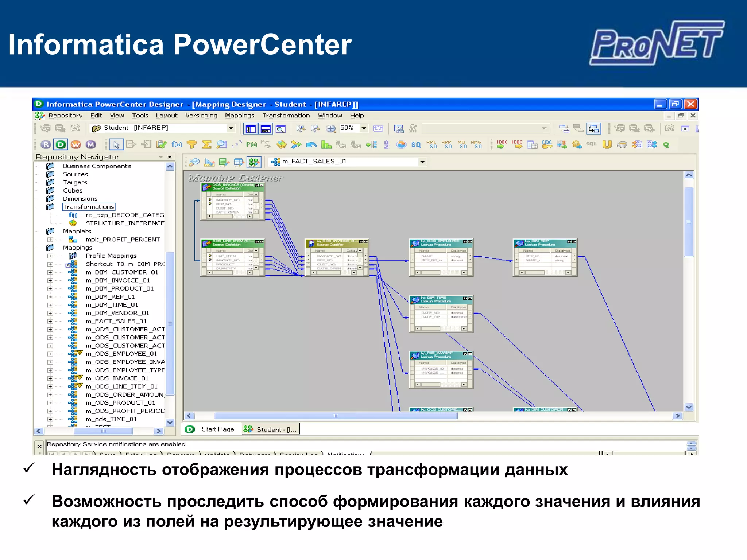
Task: Select the Transformations folder in Navigator
Action: [x=89, y=207]
